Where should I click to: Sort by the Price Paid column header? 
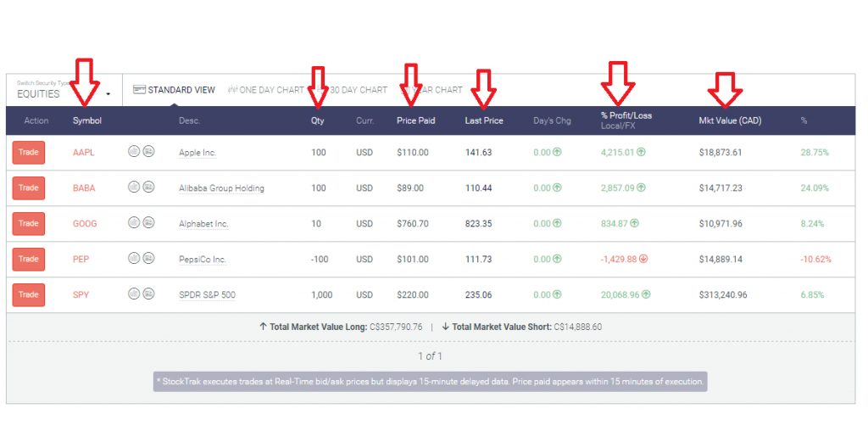click(415, 120)
